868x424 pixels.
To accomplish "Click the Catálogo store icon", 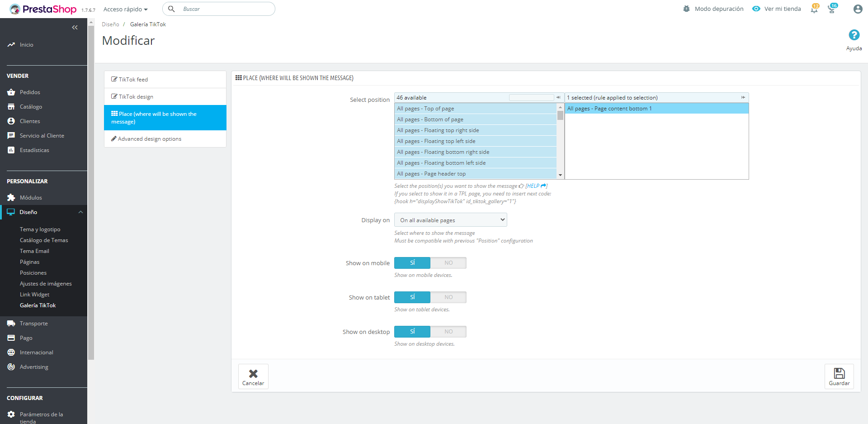I will click(11, 107).
